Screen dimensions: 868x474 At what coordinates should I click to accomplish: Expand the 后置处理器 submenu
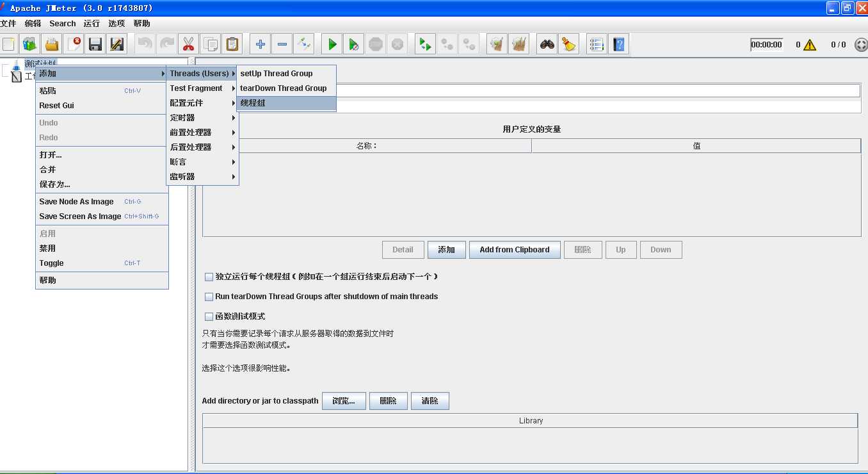(x=202, y=147)
